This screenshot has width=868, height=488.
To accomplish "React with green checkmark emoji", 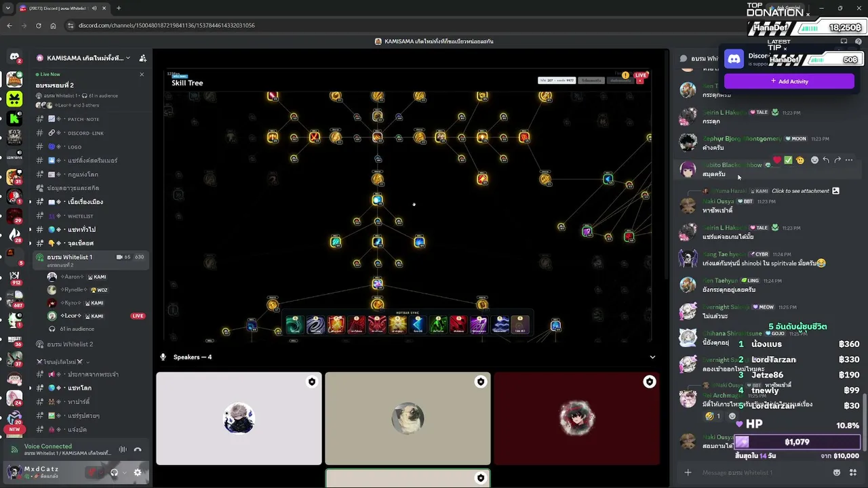I will click(x=788, y=161).
